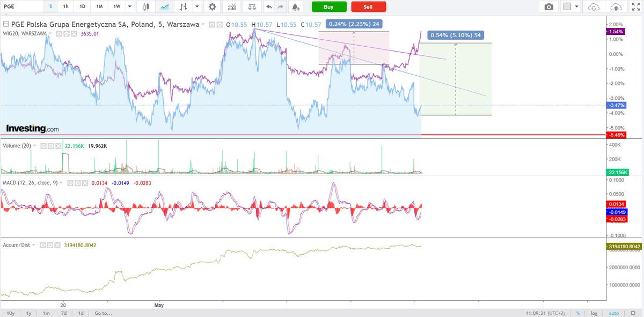This screenshot has height=317, width=644.
Task: Toggle log scale button
Action: (594, 313)
